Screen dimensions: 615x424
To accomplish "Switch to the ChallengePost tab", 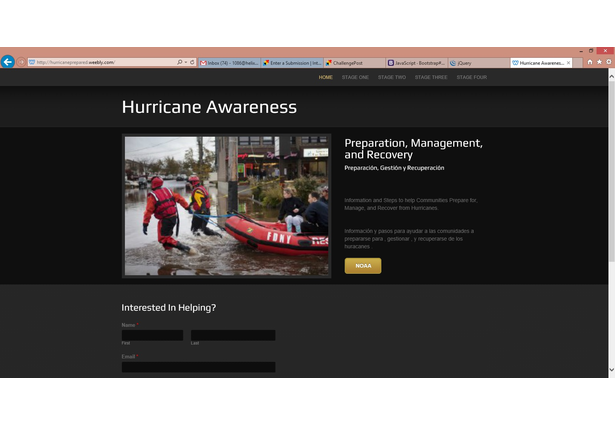I will click(354, 63).
